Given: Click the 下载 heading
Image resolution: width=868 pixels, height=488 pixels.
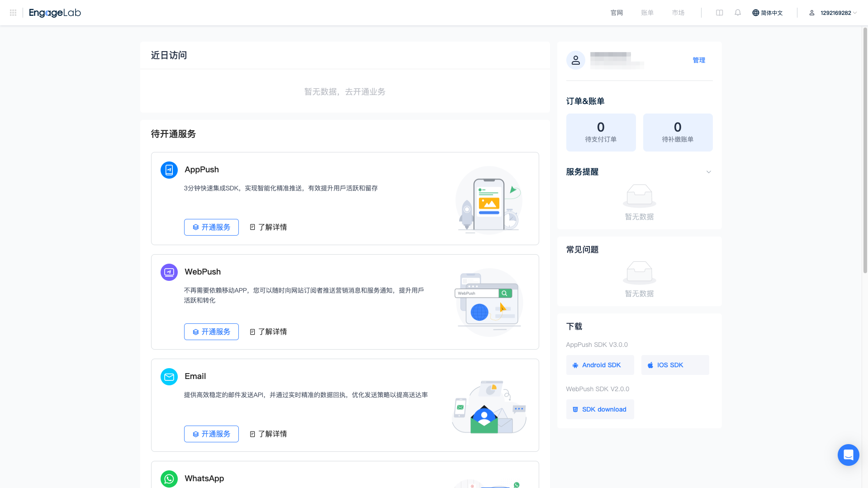Looking at the screenshot, I should (x=574, y=327).
